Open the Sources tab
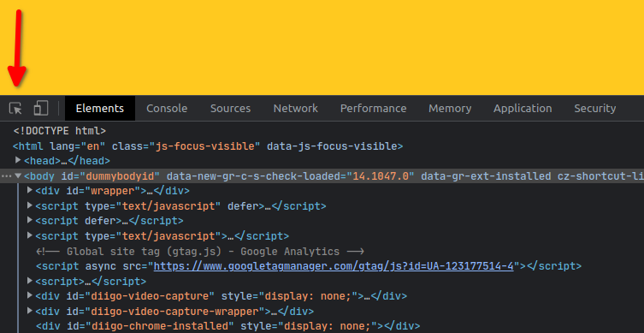 click(230, 109)
